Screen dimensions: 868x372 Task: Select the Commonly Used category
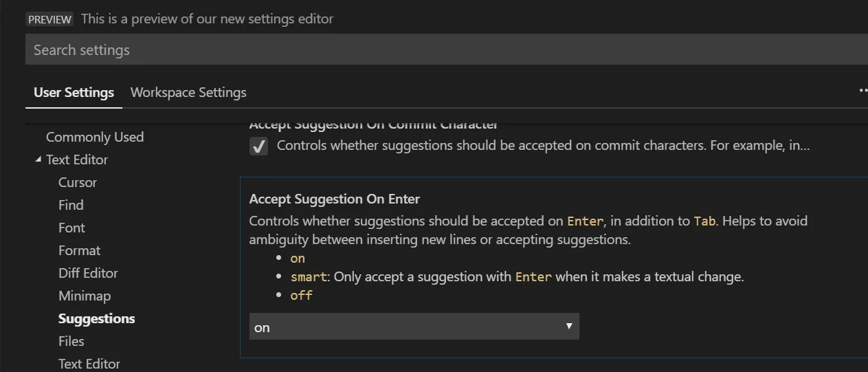[x=95, y=137]
